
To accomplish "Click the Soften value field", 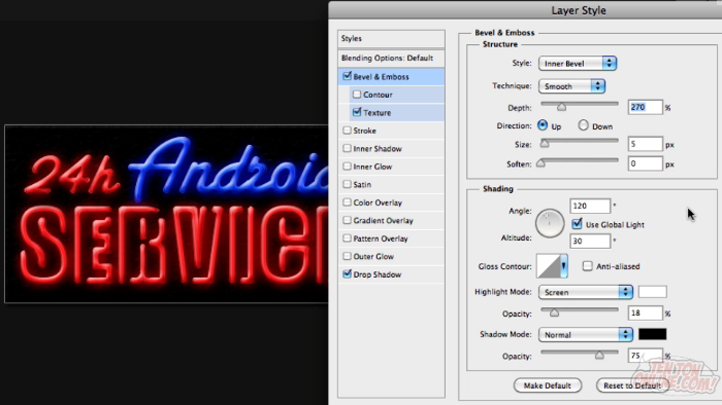I will [645, 164].
